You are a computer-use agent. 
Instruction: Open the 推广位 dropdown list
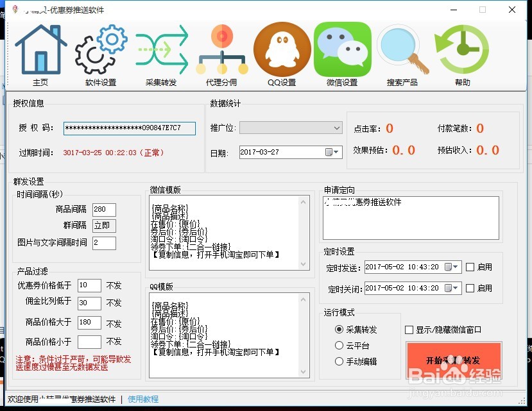[x=338, y=128]
